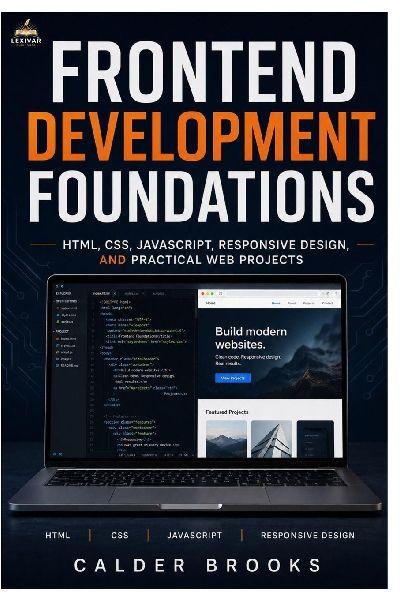Screen dimensions: 400x600
Task: Open the mountain lake project thumbnail
Action: (226, 439)
